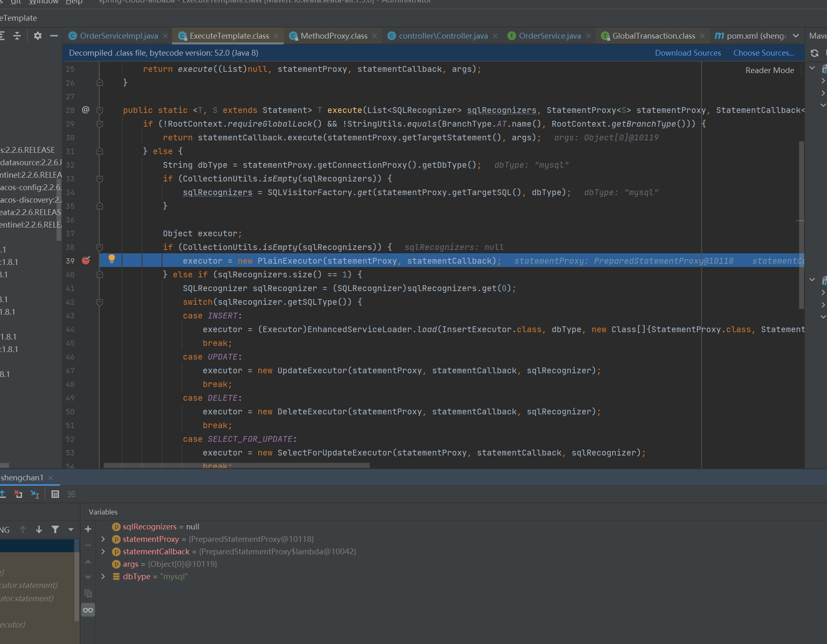Screen dimensions: 827x644
Task: Add a new watch with the plus icon
Action: (x=88, y=529)
